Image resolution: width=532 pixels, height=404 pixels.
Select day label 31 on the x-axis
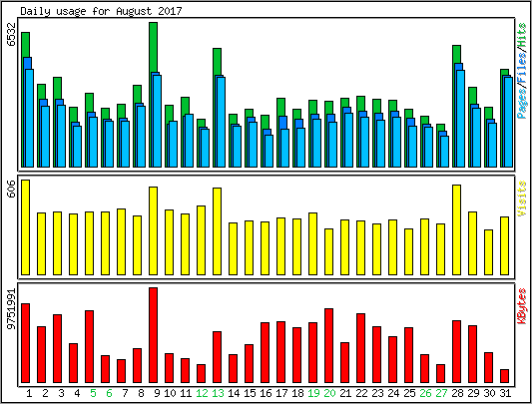[x=505, y=393]
